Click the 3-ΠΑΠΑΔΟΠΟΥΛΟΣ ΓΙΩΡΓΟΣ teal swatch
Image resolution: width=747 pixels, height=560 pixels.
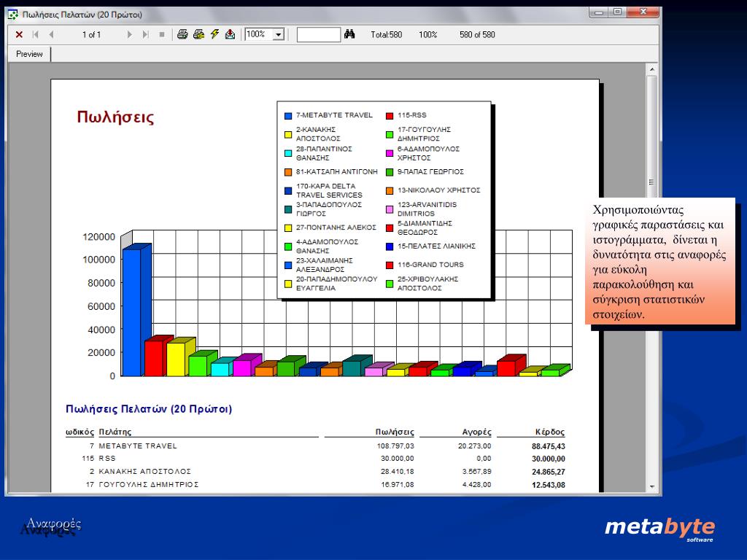(287, 209)
